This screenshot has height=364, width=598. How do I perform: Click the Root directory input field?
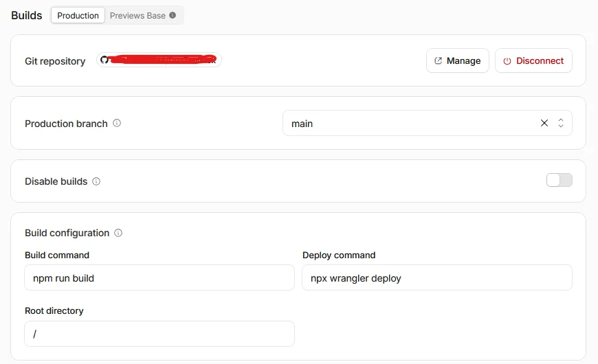(x=159, y=334)
